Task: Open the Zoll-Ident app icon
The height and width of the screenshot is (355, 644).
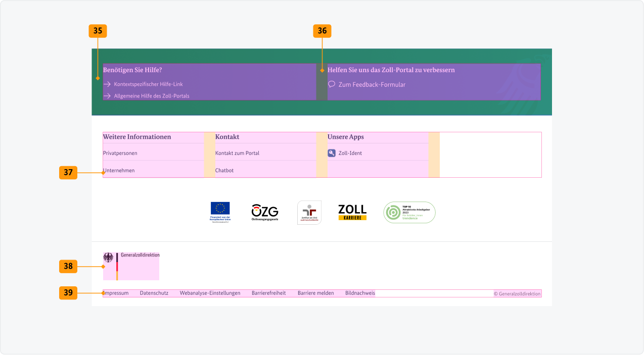Action: point(333,153)
